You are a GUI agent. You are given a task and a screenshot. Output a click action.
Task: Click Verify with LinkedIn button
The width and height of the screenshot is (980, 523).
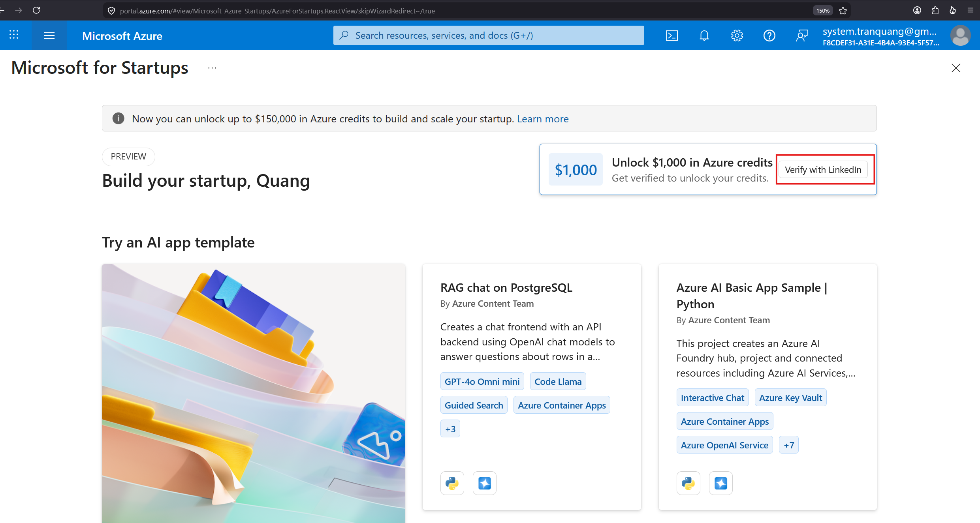(823, 170)
